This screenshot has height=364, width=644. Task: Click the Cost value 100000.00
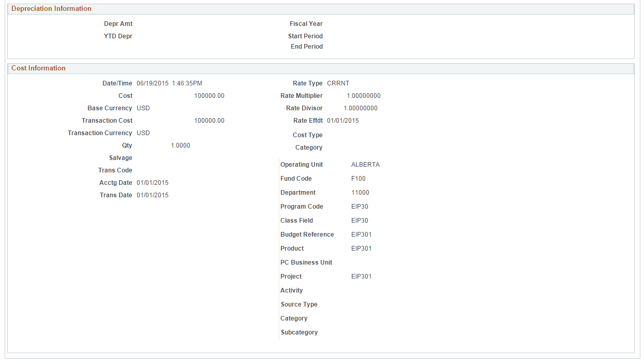click(x=209, y=95)
